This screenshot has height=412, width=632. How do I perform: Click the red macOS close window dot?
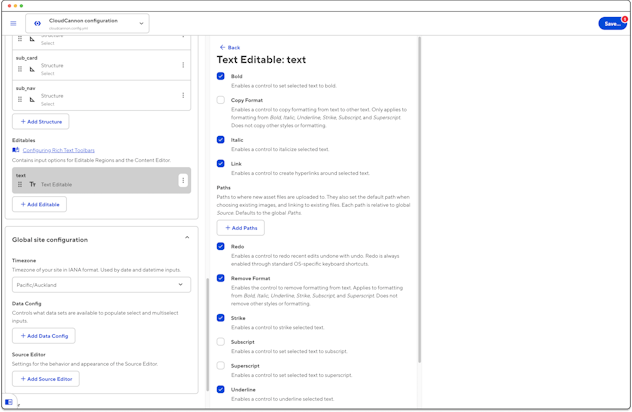coord(9,6)
